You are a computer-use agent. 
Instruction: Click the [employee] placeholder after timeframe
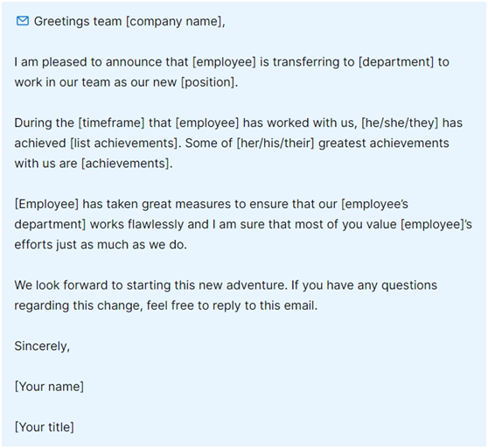207,122
